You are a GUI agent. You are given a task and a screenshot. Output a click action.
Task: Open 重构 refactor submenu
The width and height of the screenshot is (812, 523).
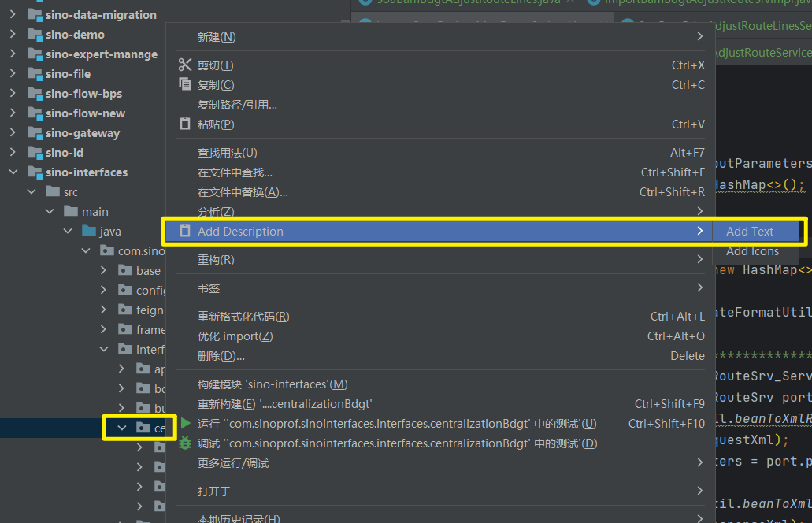216,260
